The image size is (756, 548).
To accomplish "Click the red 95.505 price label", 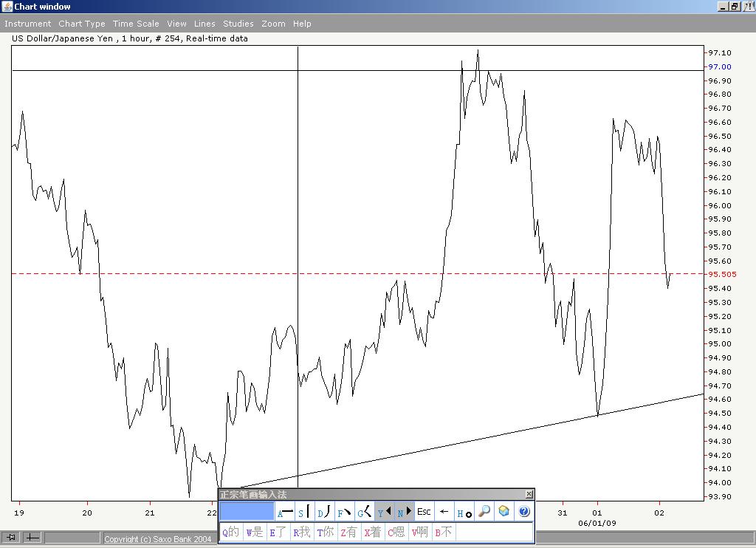I will [x=722, y=274].
